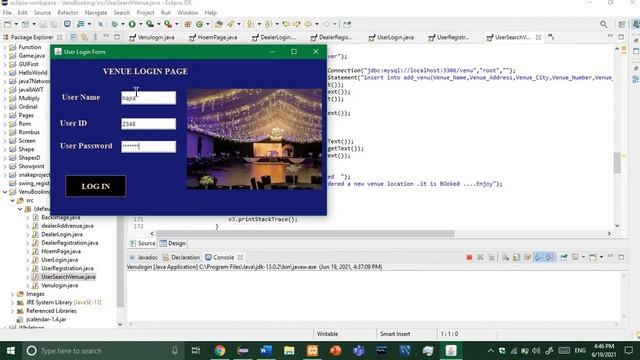Click the LOG IN button
This screenshot has width=640, height=360.
click(96, 186)
